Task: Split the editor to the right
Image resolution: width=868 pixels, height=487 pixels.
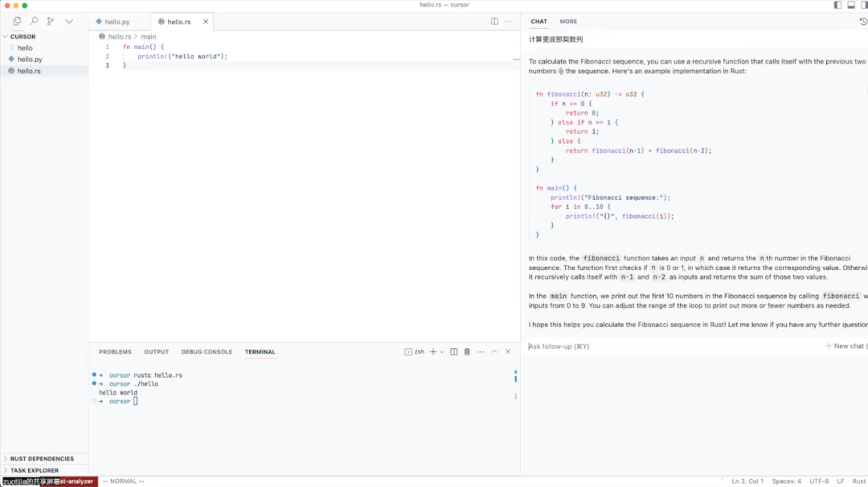Action: click(494, 21)
